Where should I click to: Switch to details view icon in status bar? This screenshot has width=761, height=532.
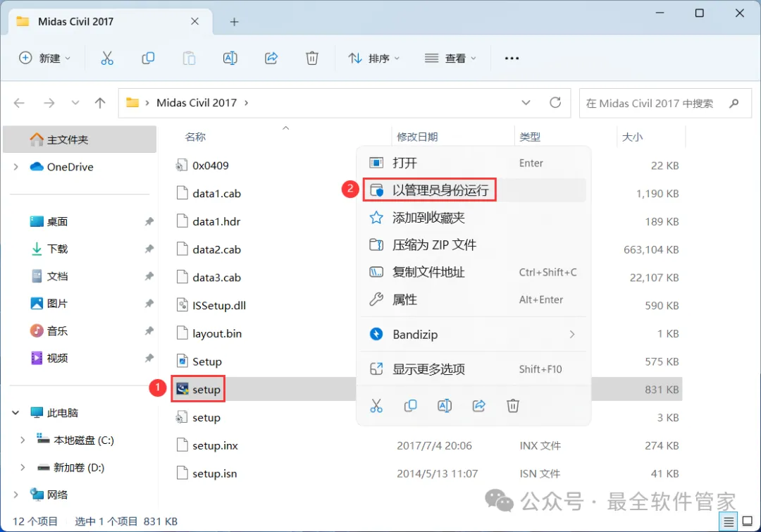729,522
